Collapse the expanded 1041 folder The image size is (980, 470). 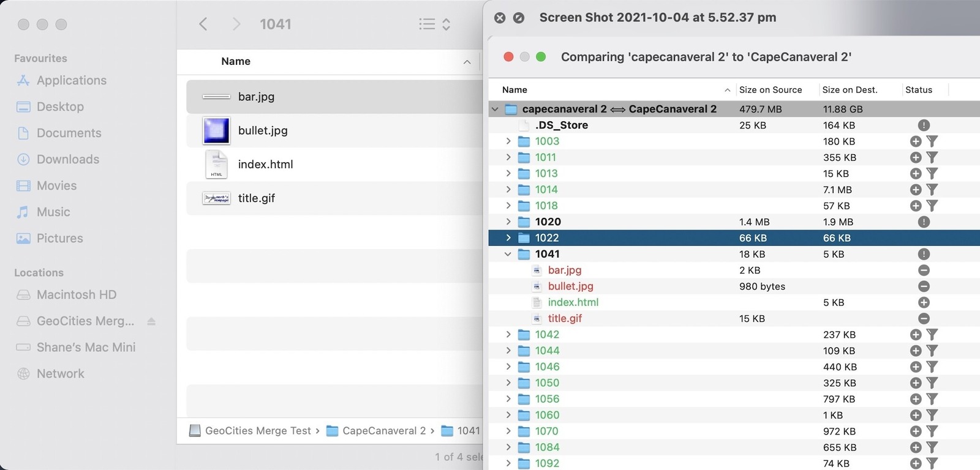pyautogui.click(x=508, y=254)
